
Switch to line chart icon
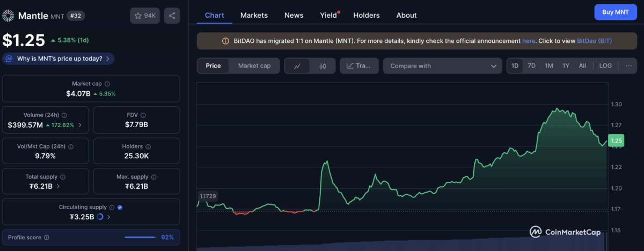[297, 66]
